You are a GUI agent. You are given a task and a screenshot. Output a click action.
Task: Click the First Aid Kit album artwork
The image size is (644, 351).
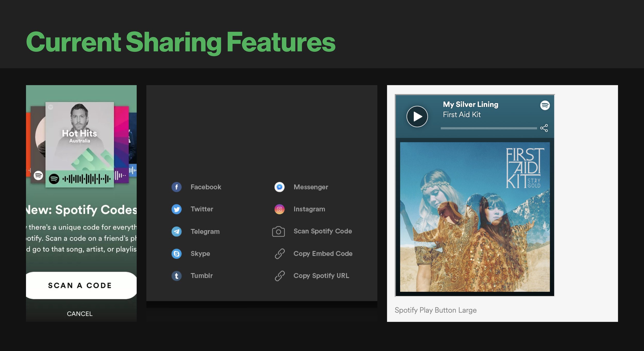pos(475,217)
